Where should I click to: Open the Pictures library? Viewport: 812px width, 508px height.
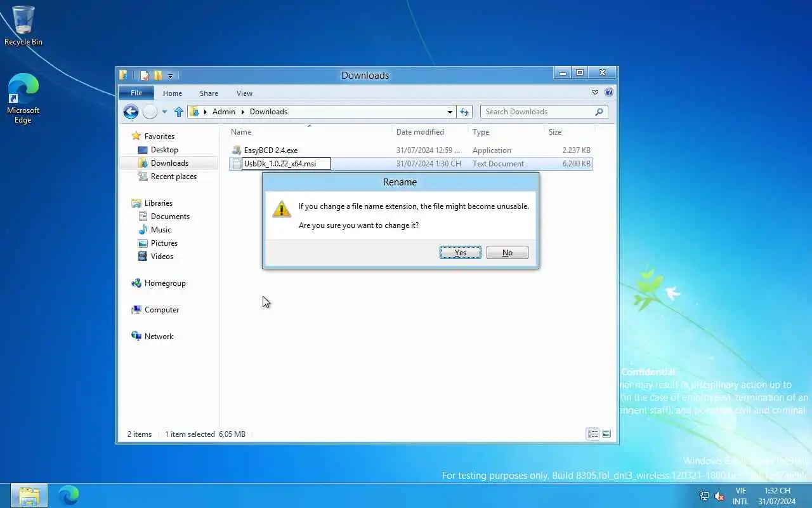[x=164, y=243]
